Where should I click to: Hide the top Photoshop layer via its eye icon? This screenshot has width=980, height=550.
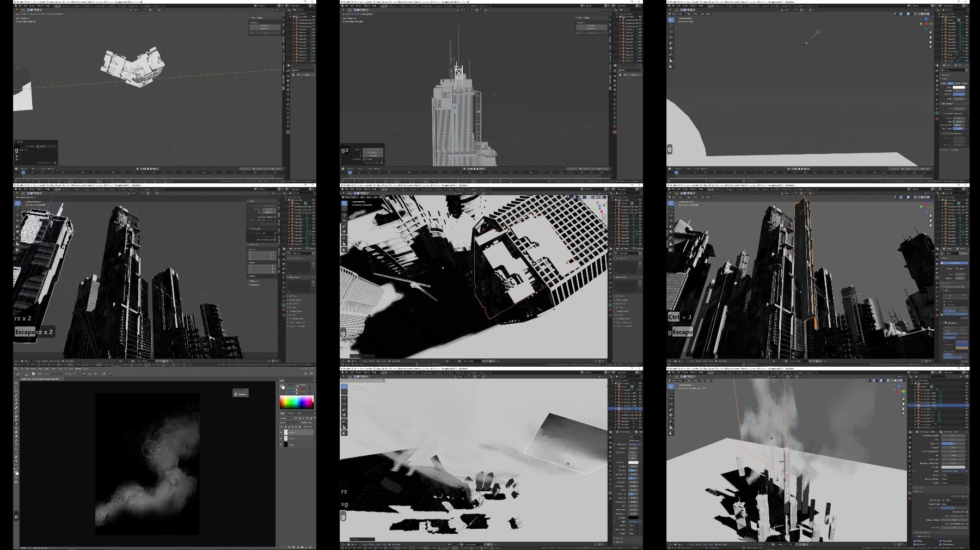[x=281, y=432]
